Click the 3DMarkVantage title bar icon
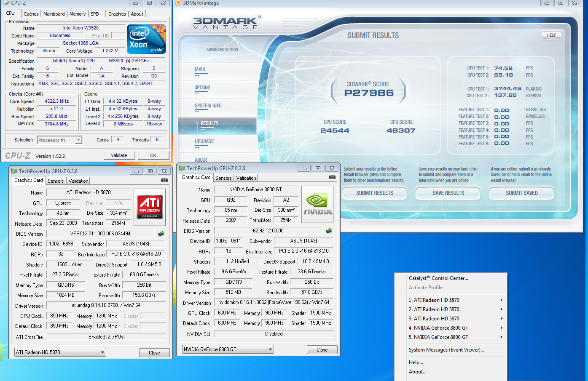 click(x=178, y=3)
